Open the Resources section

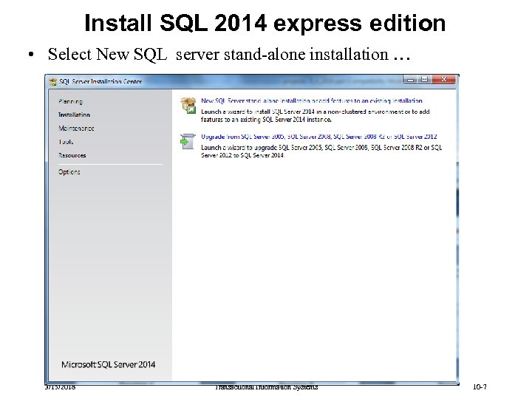72,155
